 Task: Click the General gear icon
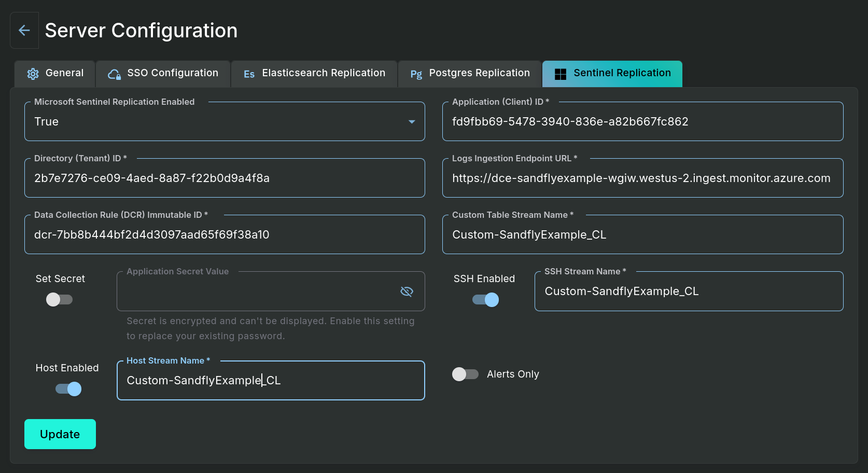[x=33, y=74]
